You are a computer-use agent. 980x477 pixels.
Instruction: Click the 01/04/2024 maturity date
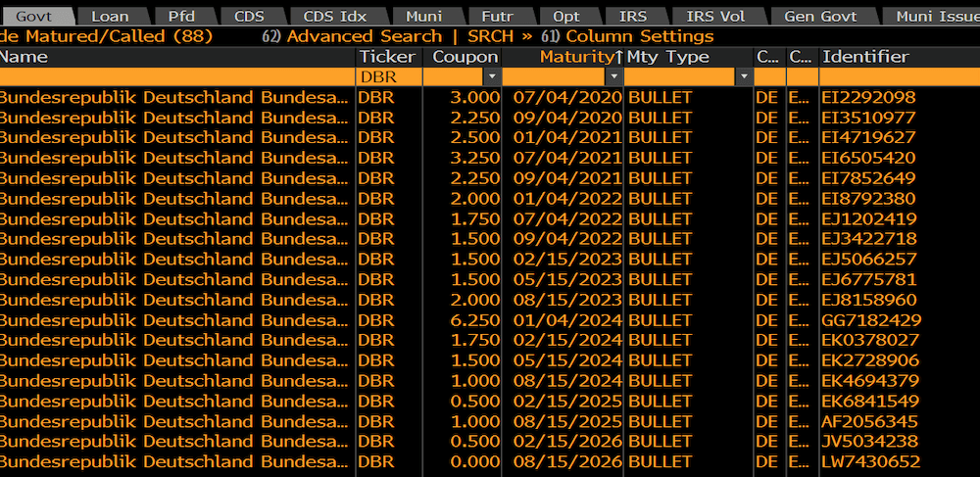pos(567,320)
